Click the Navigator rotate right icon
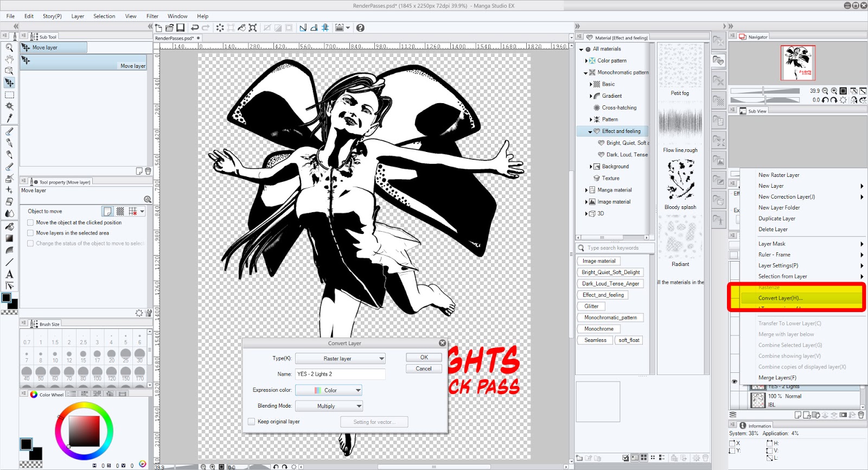Viewport: 868px width, 470px height. point(834,100)
